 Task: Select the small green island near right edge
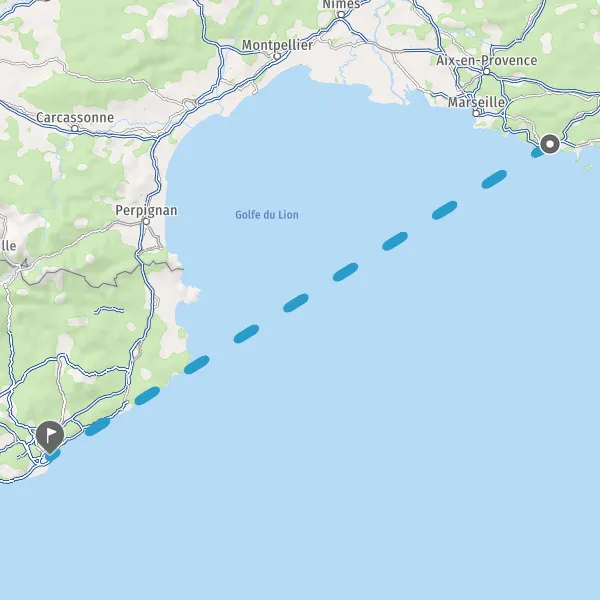(588, 166)
